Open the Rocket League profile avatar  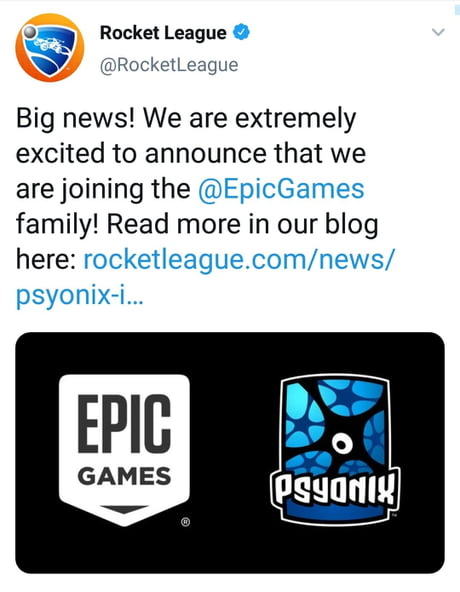[x=49, y=48]
